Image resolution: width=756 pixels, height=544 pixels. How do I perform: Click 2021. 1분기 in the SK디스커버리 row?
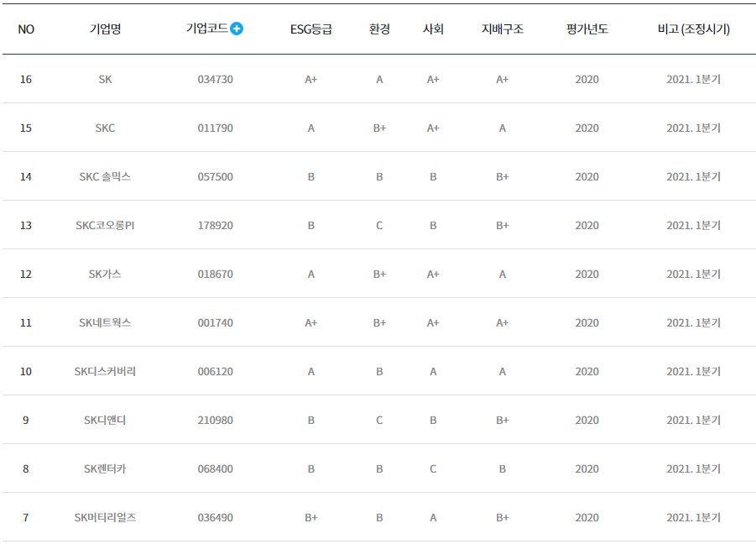pyautogui.click(x=693, y=371)
